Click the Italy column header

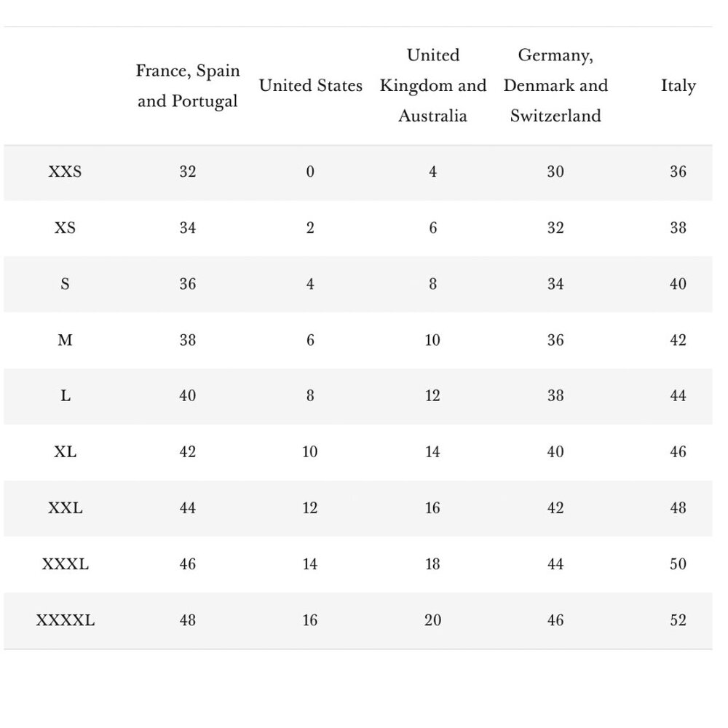click(678, 86)
